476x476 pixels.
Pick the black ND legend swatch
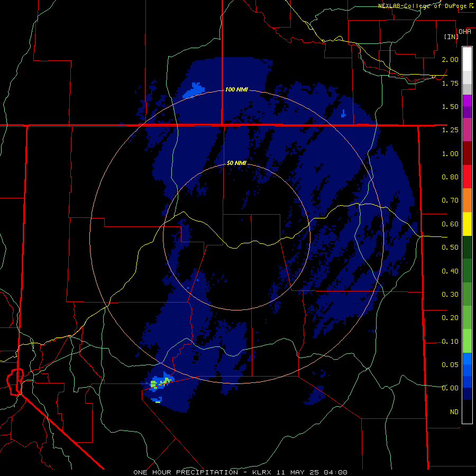pyautogui.click(x=467, y=411)
